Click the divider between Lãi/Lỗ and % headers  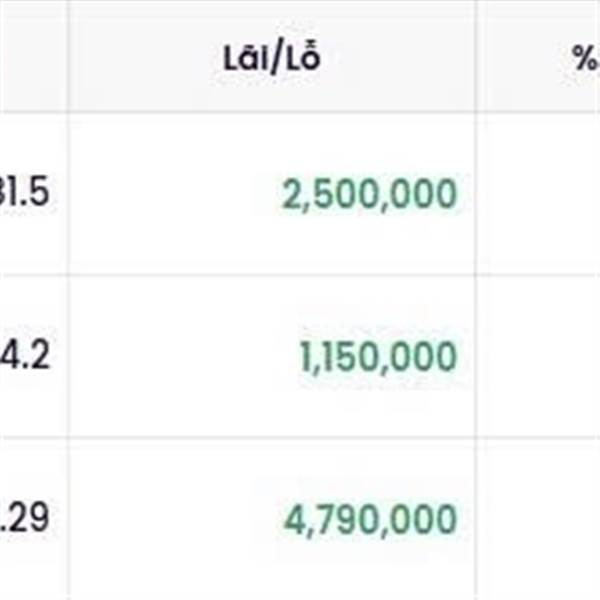(476, 57)
